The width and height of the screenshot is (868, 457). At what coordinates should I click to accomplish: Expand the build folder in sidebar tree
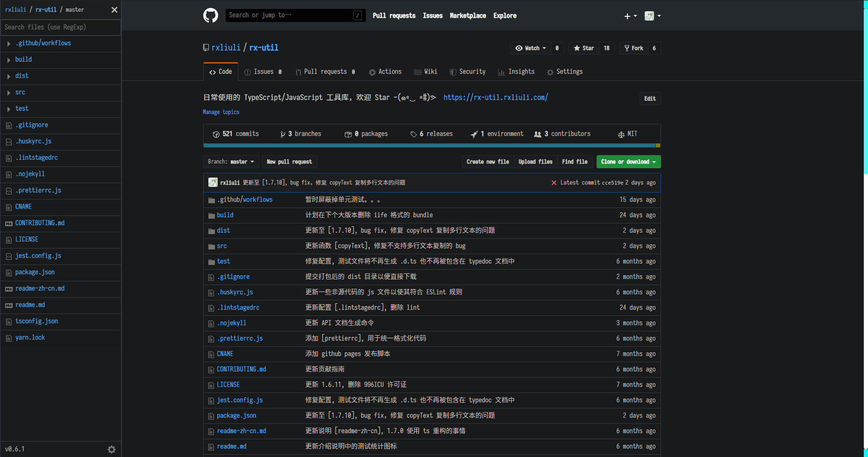click(9, 60)
